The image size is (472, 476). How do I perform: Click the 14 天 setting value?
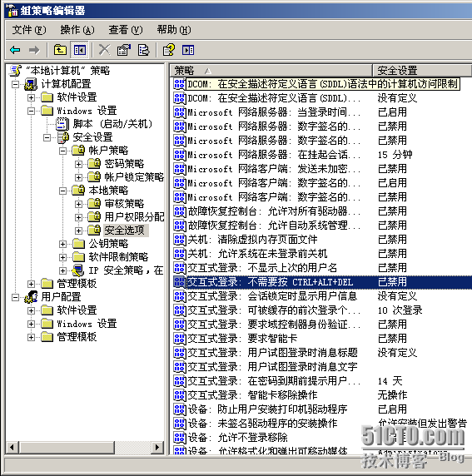[x=390, y=381]
